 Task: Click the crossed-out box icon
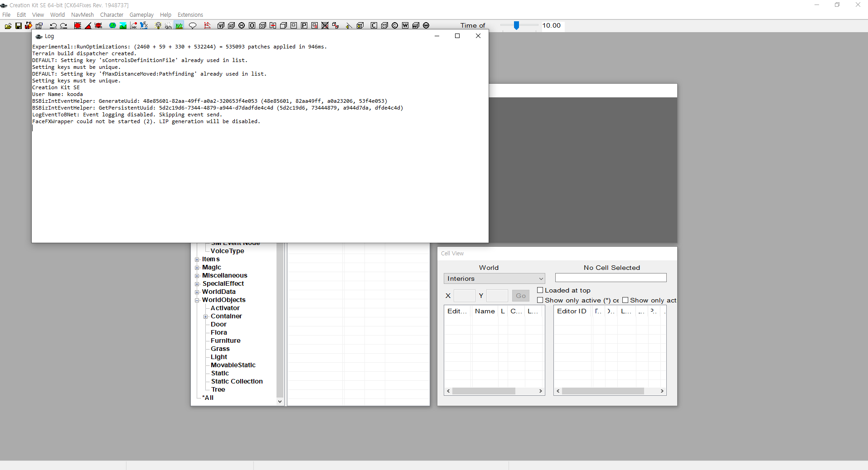[x=325, y=26]
